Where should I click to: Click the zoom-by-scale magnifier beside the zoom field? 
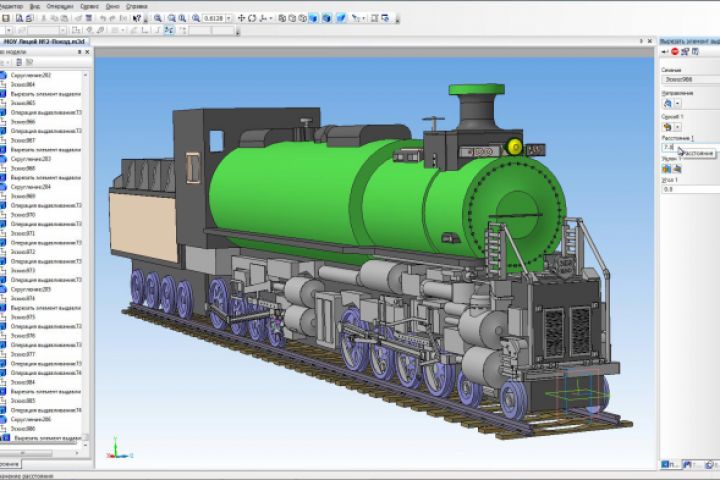(x=196, y=18)
